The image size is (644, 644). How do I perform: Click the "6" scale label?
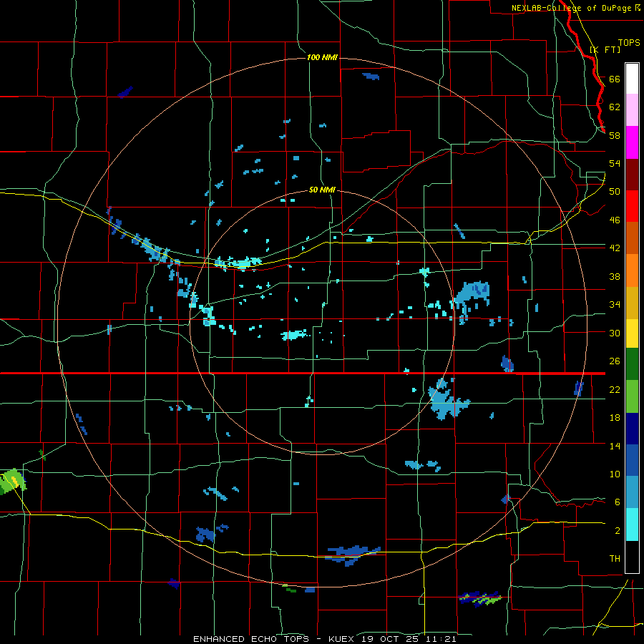pyautogui.click(x=618, y=502)
